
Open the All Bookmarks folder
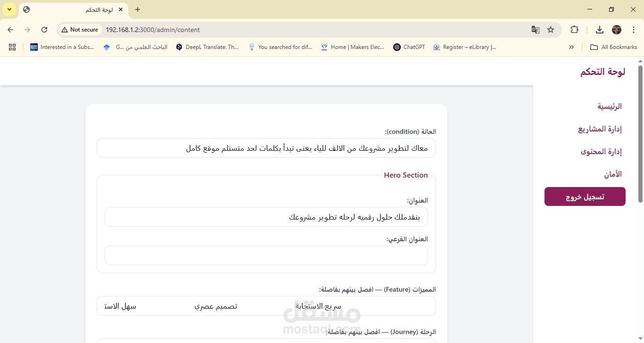pyautogui.click(x=613, y=47)
